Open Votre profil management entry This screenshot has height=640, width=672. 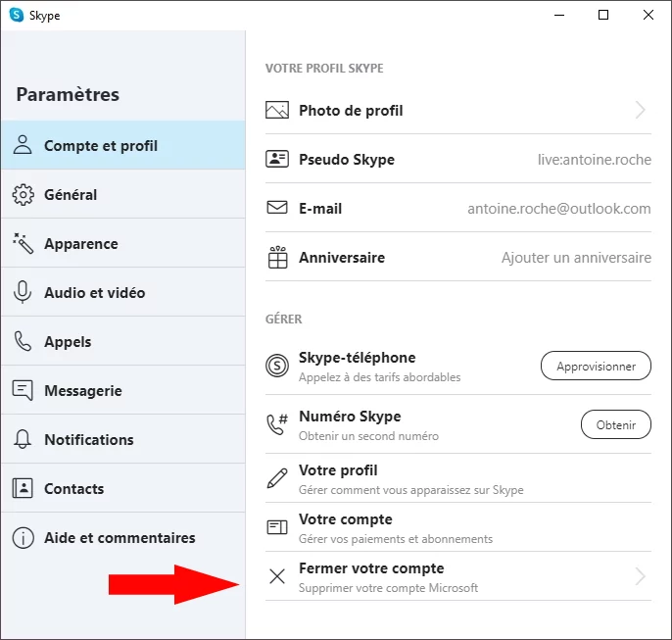tap(458, 479)
